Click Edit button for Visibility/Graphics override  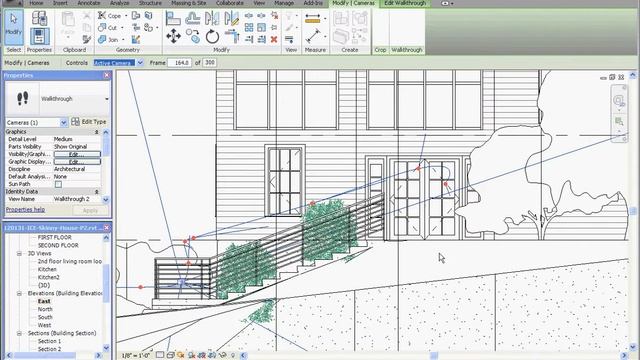[77, 154]
